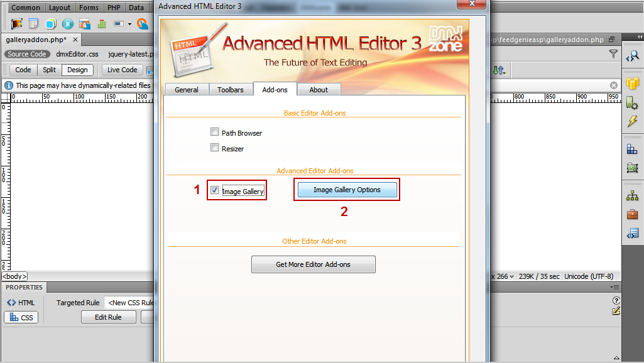644x363 pixels.
Task: Switch to Design view
Action: click(x=77, y=70)
